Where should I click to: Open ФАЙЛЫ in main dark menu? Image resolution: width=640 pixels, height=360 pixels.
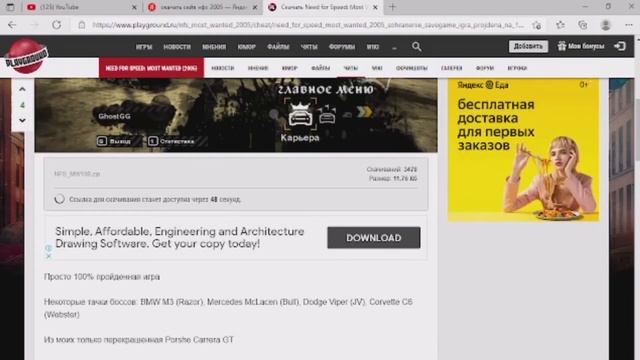[278, 47]
